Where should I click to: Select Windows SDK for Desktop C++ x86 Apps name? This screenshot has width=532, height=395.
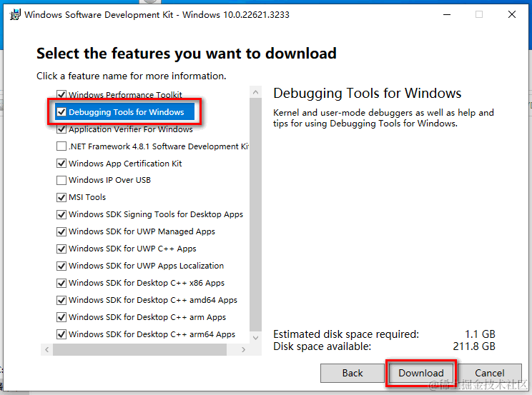coord(147,283)
